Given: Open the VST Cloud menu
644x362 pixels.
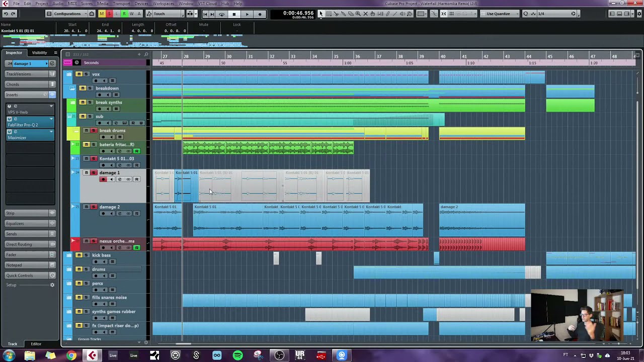Looking at the screenshot, I should 207,4.
